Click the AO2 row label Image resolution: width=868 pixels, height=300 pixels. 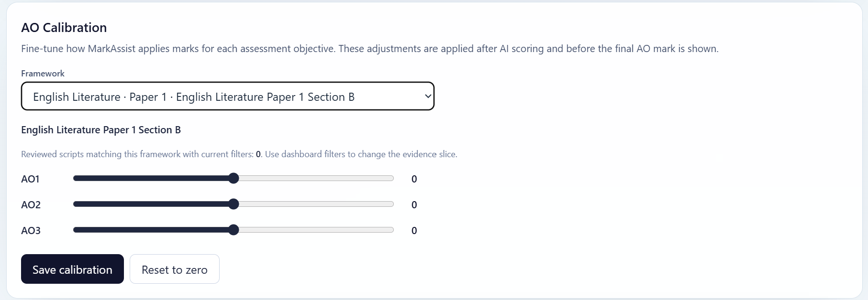(30, 204)
